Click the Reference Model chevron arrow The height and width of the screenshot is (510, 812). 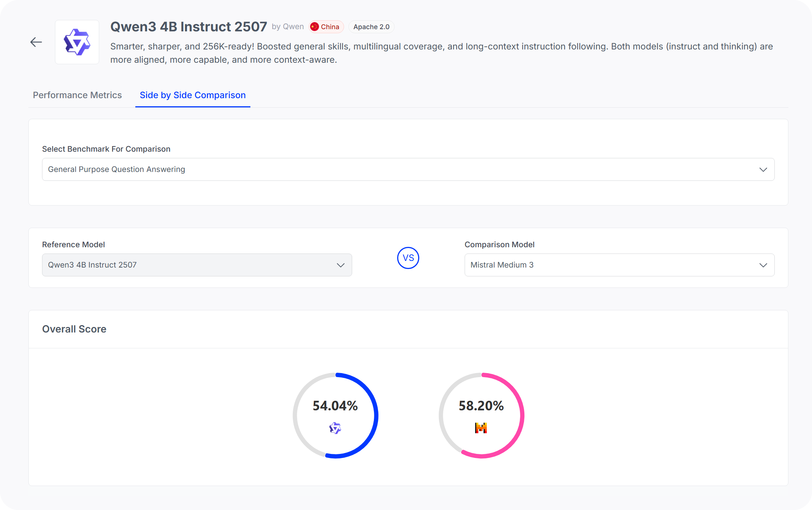coord(340,265)
